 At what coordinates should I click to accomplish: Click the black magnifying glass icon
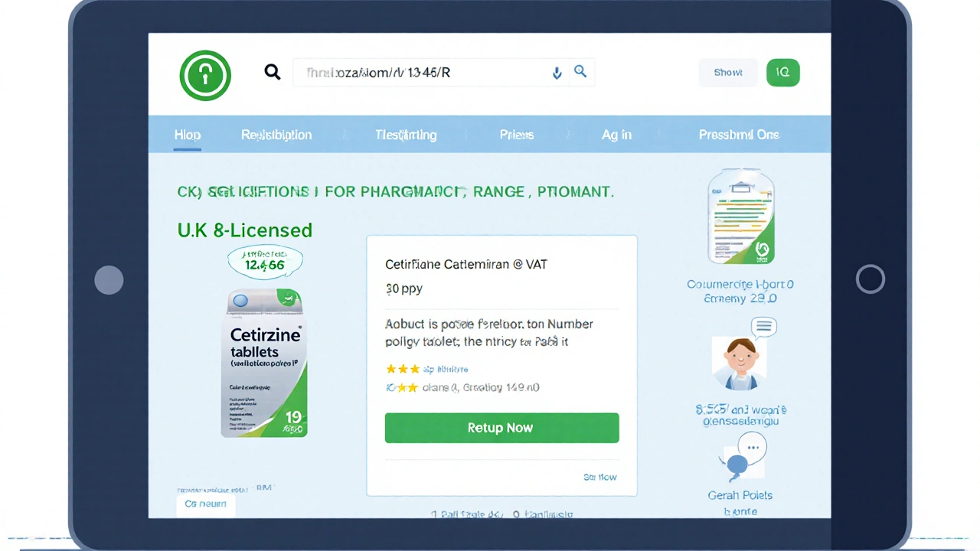[272, 72]
